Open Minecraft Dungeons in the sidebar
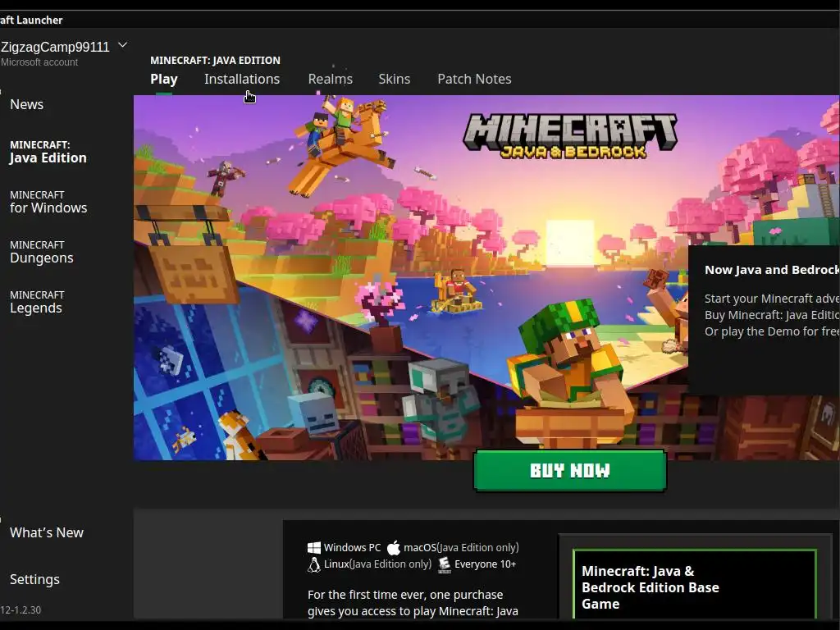This screenshot has height=630, width=840. click(x=41, y=252)
